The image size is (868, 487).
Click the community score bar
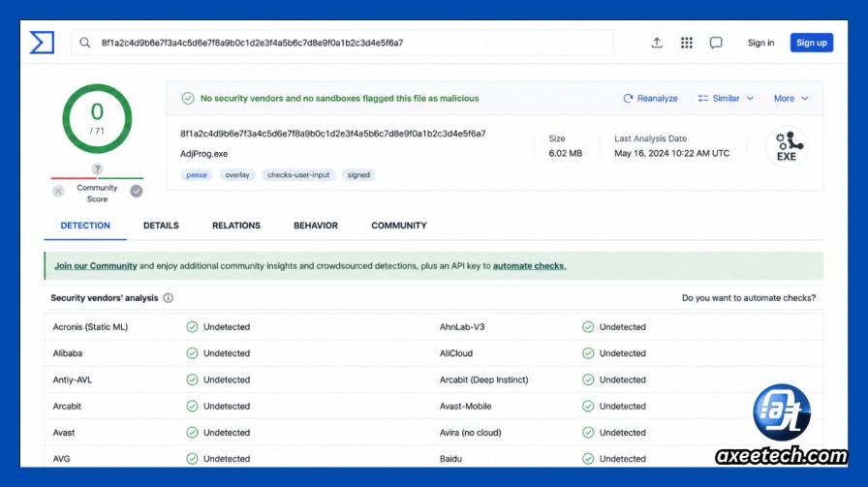[x=98, y=178]
